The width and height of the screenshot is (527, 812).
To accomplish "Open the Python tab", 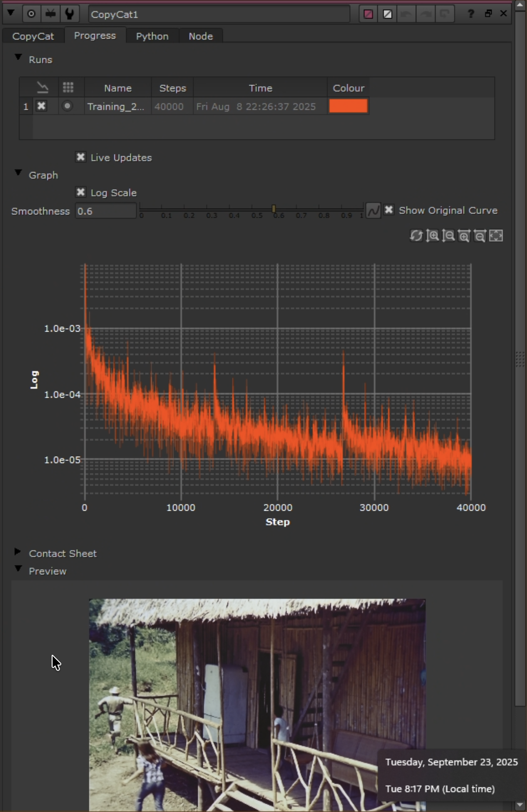I will coord(152,36).
